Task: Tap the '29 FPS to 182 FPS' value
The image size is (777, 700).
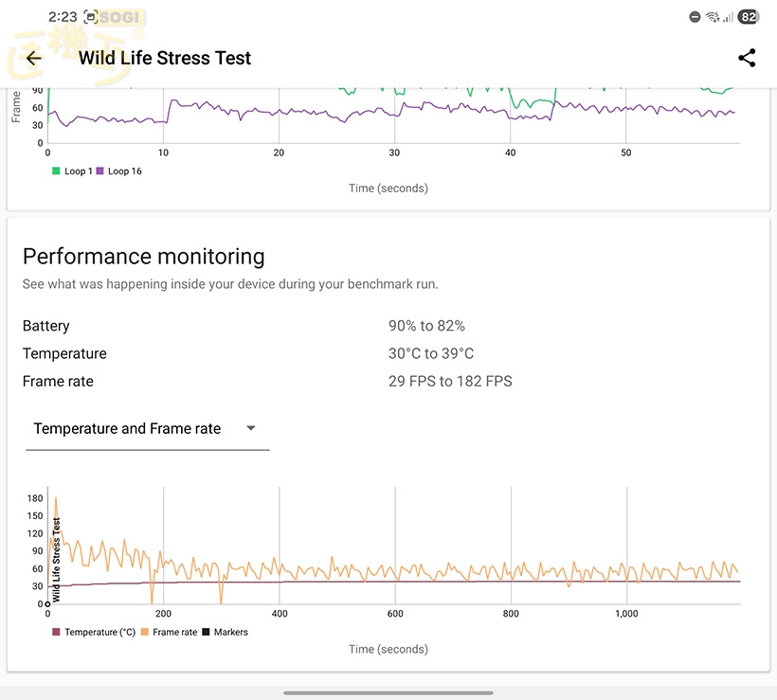Action: (450, 382)
